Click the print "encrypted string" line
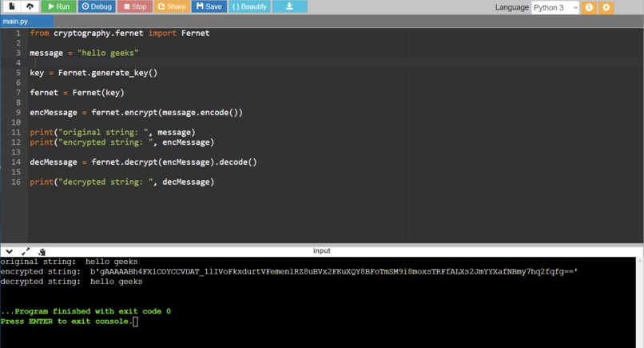Image resolution: width=644 pixels, height=348 pixels. pyautogui.click(x=122, y=142)
